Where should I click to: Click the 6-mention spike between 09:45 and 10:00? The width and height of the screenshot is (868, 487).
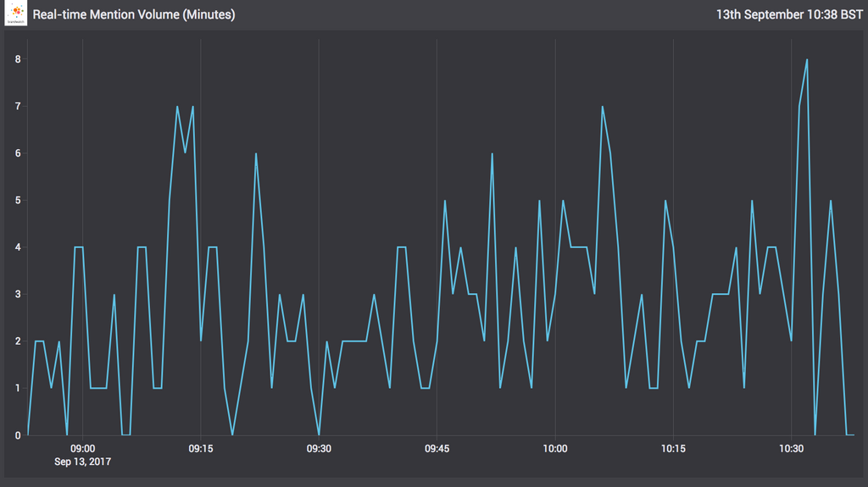click(492, 153)
